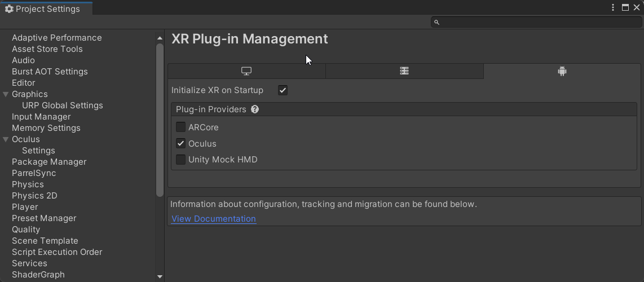Maximize the Project Settings window
The height and width of the screenshot is (282, 644).
pos(625,8)
